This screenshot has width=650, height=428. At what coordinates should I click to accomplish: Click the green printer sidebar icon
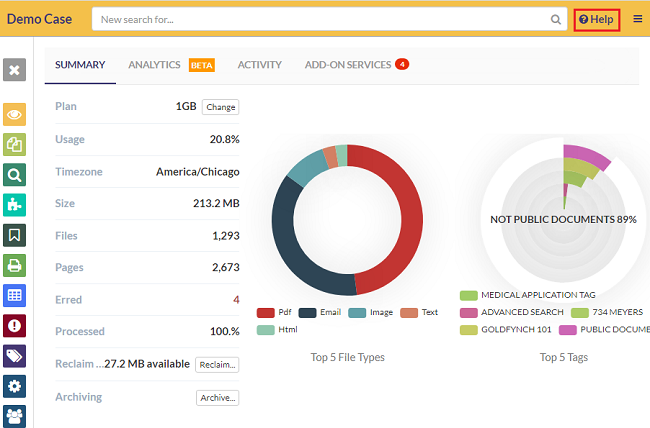coord(15,265)
